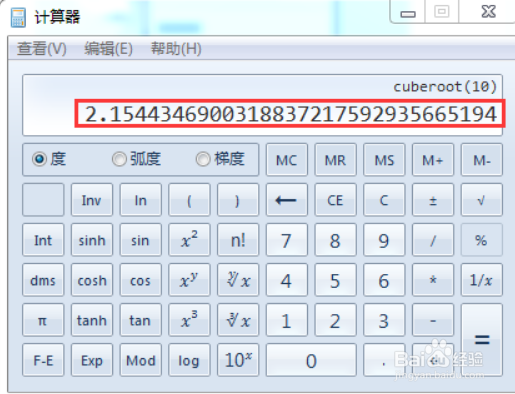Click the sinh button
This screenshot has height=394, width=515.
92,240
